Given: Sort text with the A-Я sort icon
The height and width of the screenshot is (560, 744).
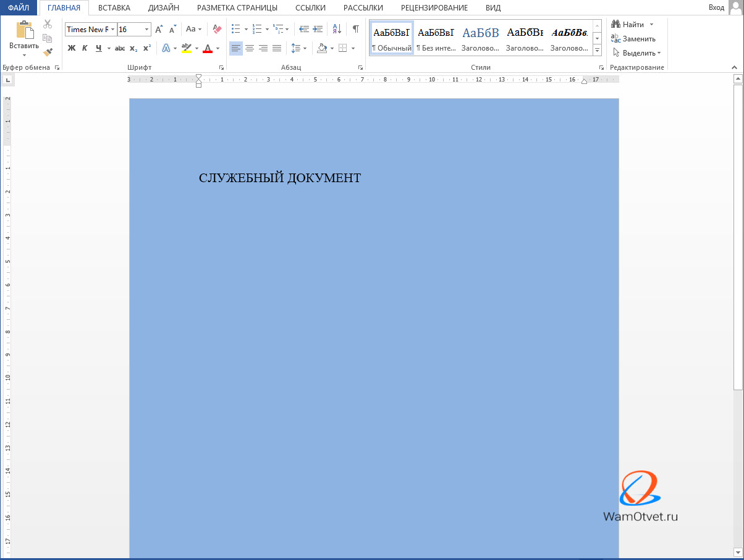Looking at the screenshot, I should click(337, 29).
